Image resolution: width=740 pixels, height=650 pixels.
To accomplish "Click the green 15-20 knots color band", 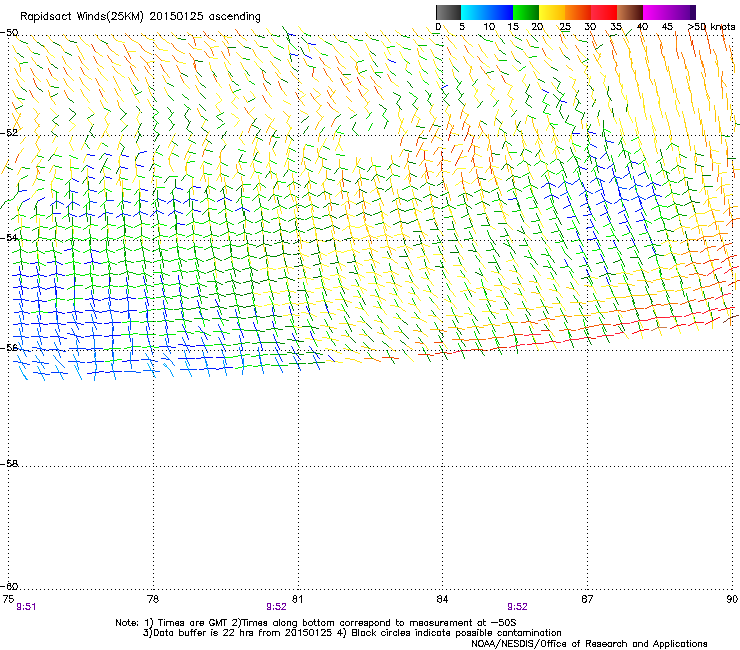I will [526, 12].
